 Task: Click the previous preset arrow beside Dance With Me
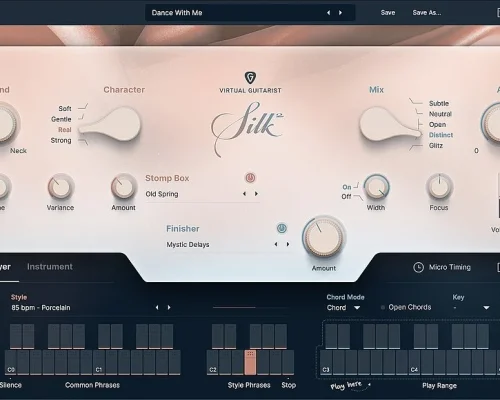pyautogui.click(x=329, y=13)
